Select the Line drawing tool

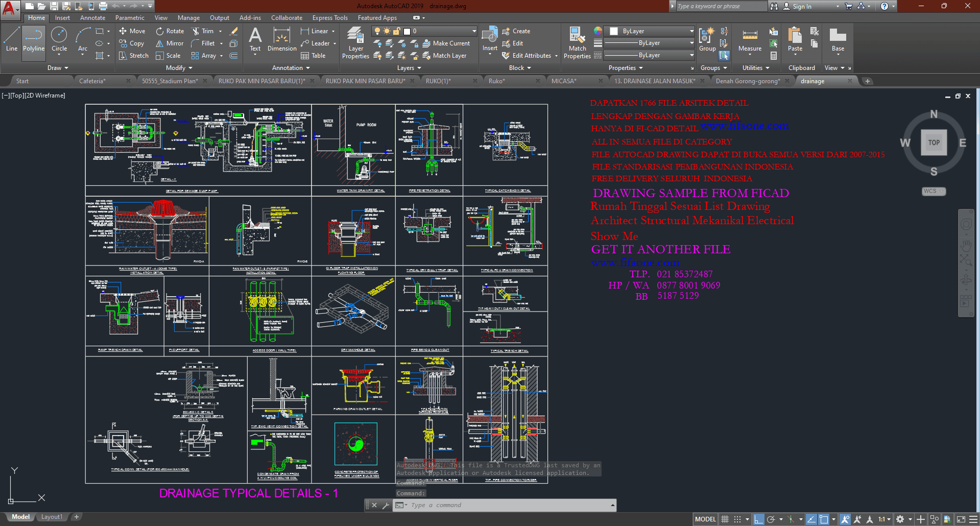point(11,40)
